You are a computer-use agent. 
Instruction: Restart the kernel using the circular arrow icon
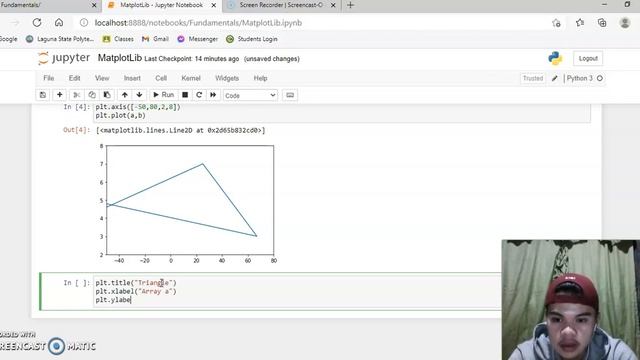[x=199, y=95]
